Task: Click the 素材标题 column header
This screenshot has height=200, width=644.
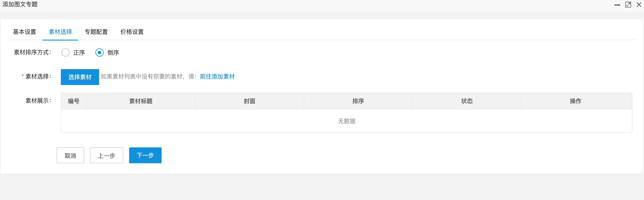Action: (x=141, y=101)
